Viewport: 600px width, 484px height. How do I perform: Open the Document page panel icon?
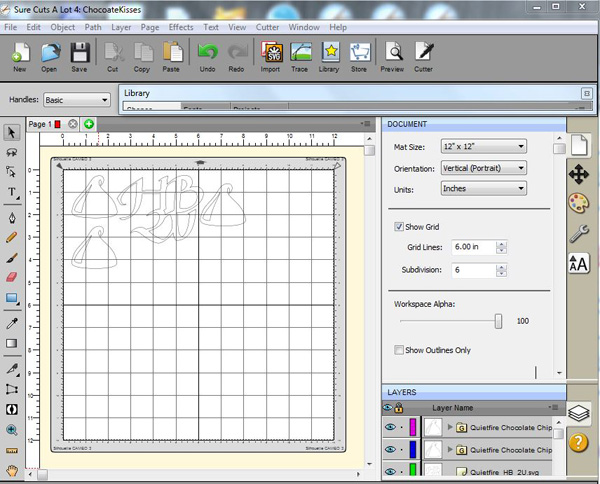[579, 145]
